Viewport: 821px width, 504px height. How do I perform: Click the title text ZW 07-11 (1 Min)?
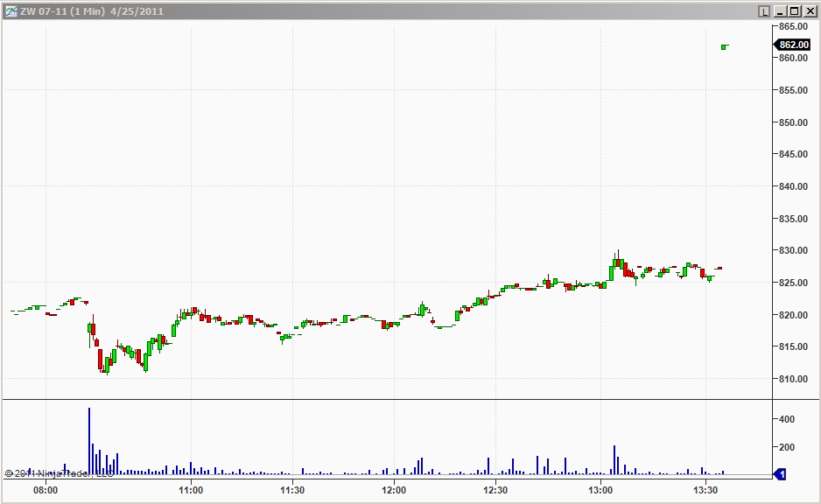pyautogui.click(x=63, y=11)
